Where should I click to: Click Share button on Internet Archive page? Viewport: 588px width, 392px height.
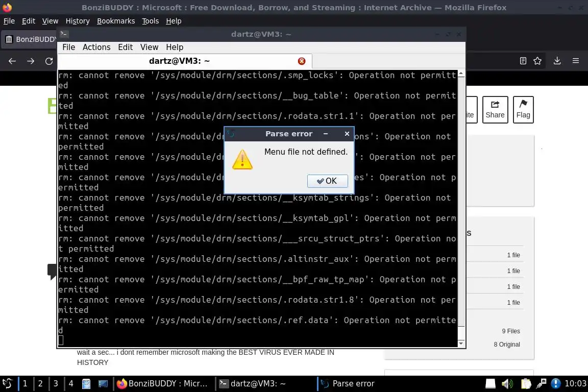[495, 110]
